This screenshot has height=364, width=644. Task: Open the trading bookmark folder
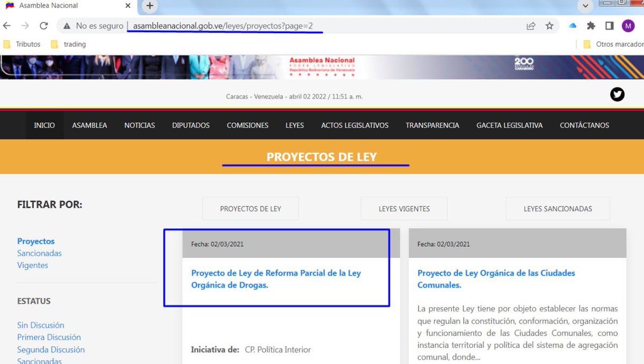click(x=68, y=44)
